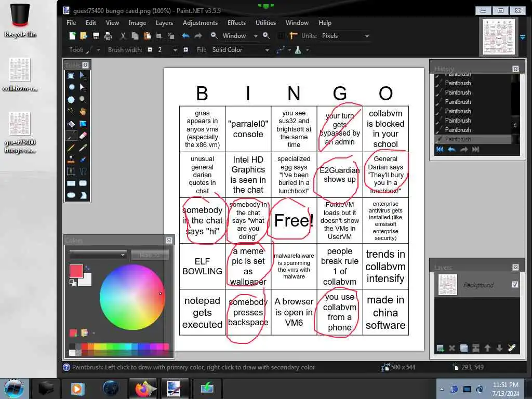This screenshot has width=532, height=399.
Task: Select the Rectangle shape tool
Action: 71,183
